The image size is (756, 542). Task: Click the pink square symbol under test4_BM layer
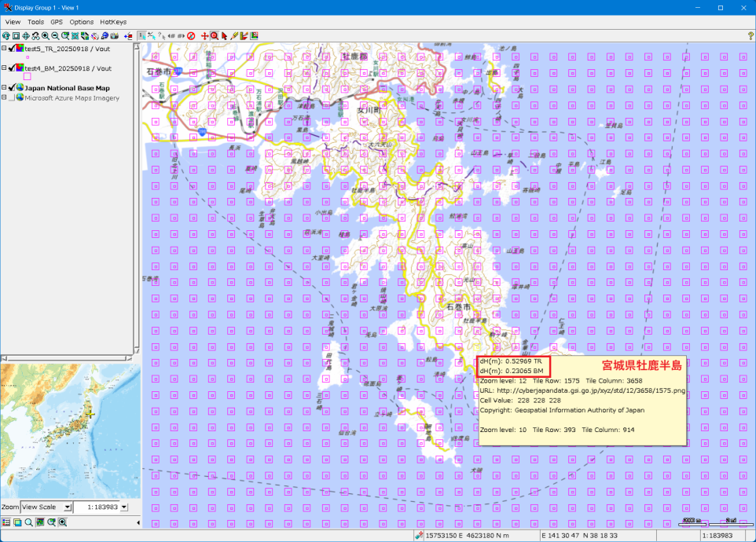28,77
